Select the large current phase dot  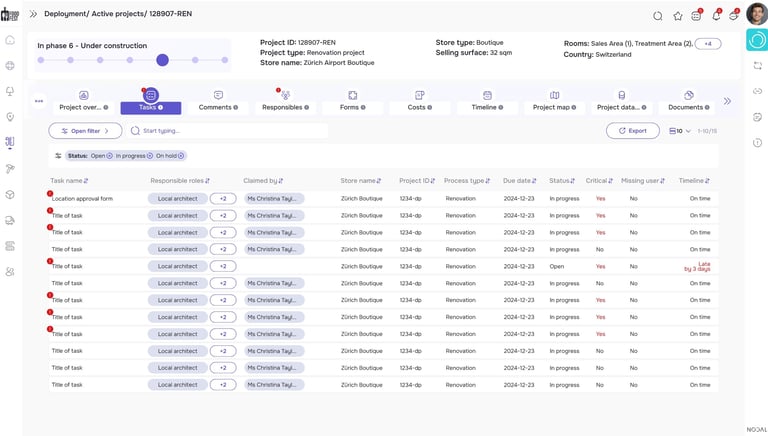pos(163,60)
